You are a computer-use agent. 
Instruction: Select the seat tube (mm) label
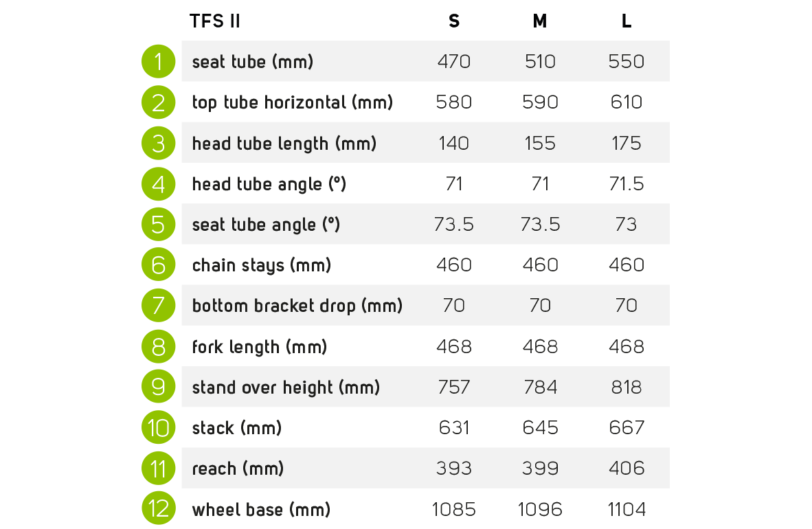point(253,62)
